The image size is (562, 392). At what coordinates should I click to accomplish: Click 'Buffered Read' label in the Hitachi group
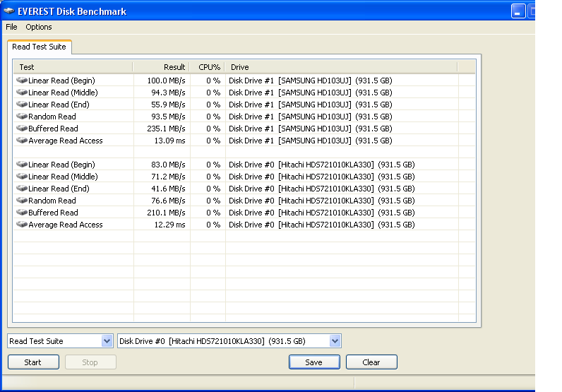click(x=53, y=213)
